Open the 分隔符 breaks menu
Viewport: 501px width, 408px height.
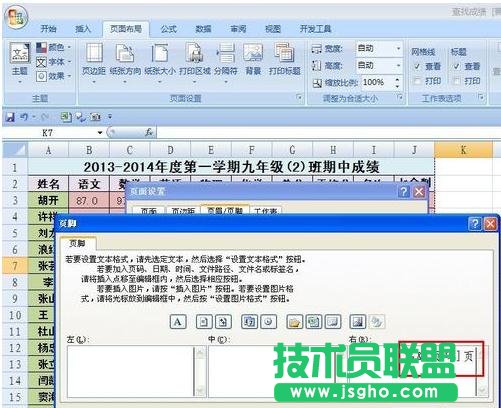click(x=226, y=62)
